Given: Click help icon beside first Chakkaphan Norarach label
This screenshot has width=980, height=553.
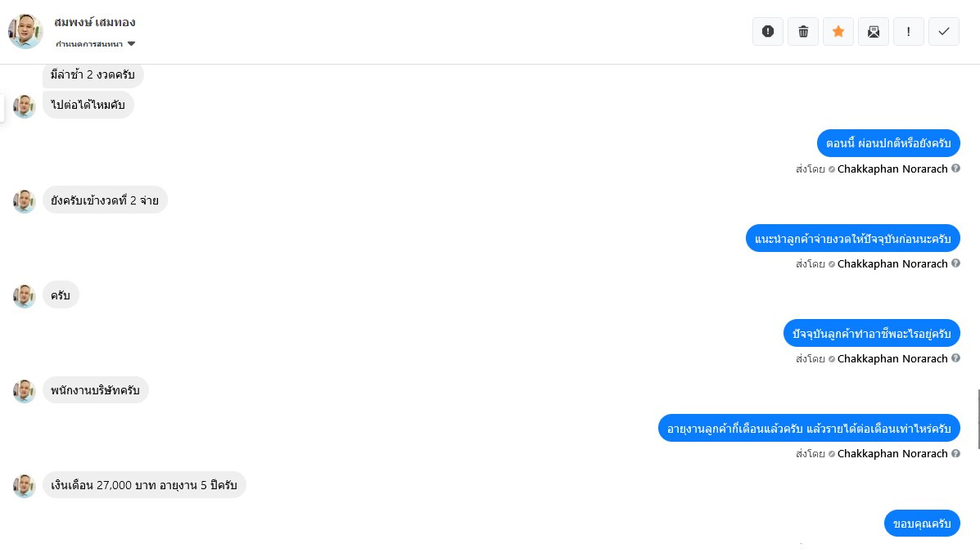Looking at the screenshot, I should click(955, 169).
